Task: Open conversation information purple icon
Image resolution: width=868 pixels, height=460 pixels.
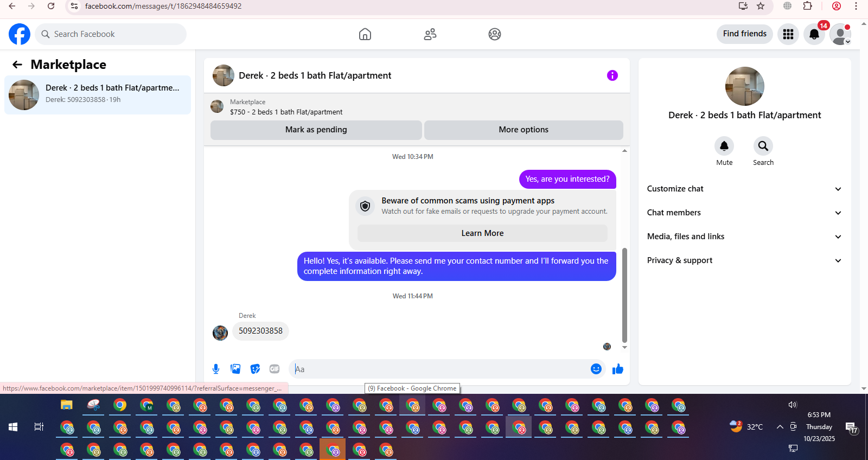Action: (612, 75)
